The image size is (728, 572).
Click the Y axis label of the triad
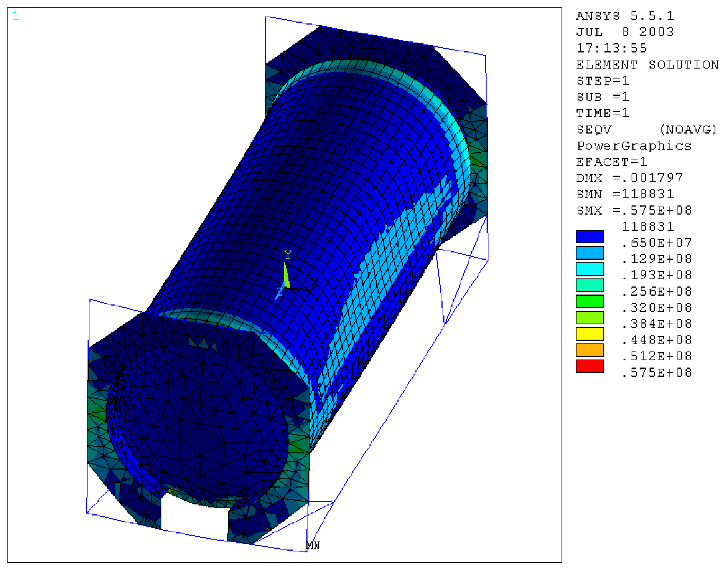point(288,255)
